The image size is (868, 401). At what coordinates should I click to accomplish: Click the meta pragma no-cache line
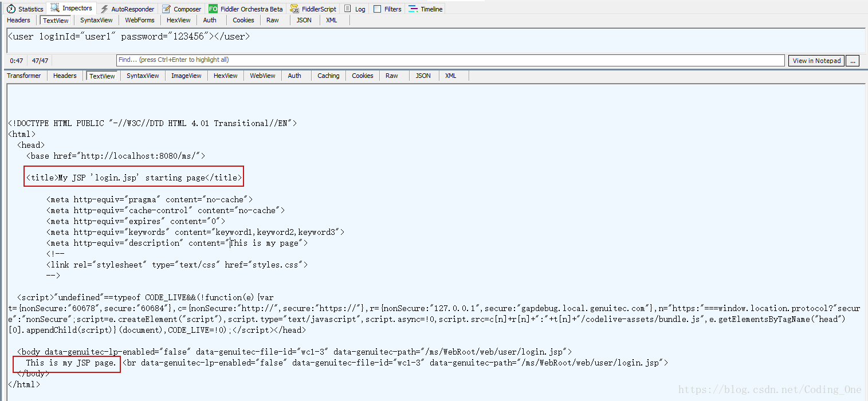pyautogui.click(x=150, y=199)
